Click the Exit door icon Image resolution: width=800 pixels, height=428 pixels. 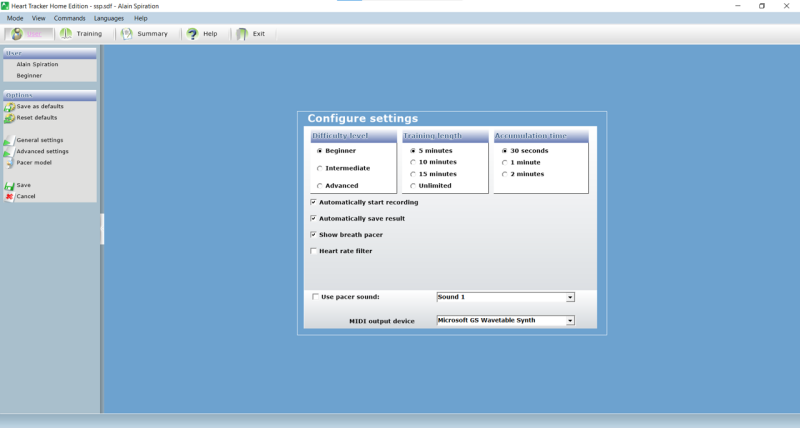click(x=242, y=34)
